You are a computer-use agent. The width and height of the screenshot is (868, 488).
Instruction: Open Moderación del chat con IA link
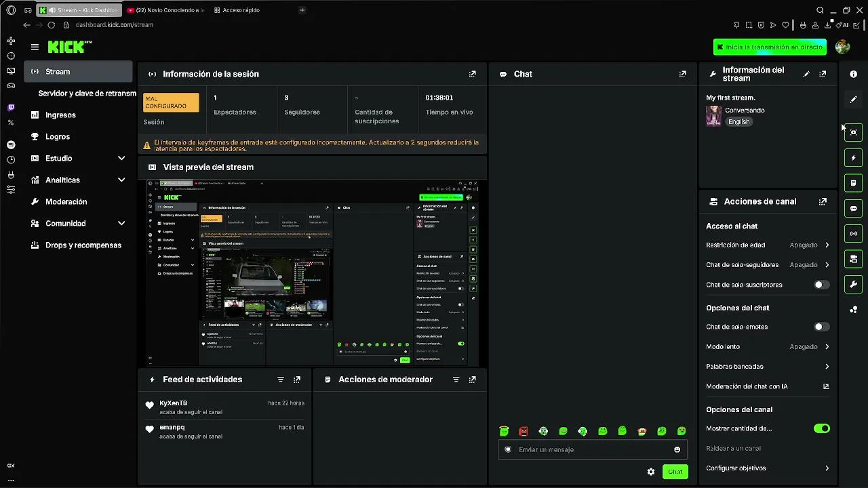[768, 386]
